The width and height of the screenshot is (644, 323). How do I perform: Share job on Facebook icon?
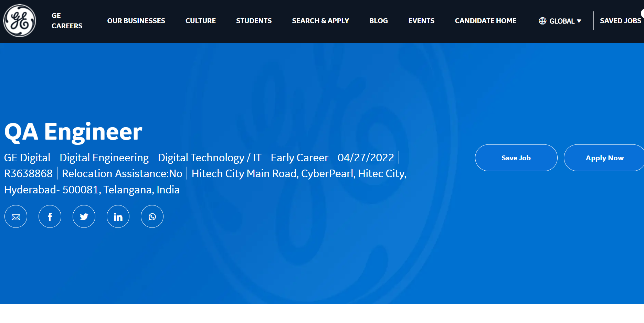tap(50, 216)
